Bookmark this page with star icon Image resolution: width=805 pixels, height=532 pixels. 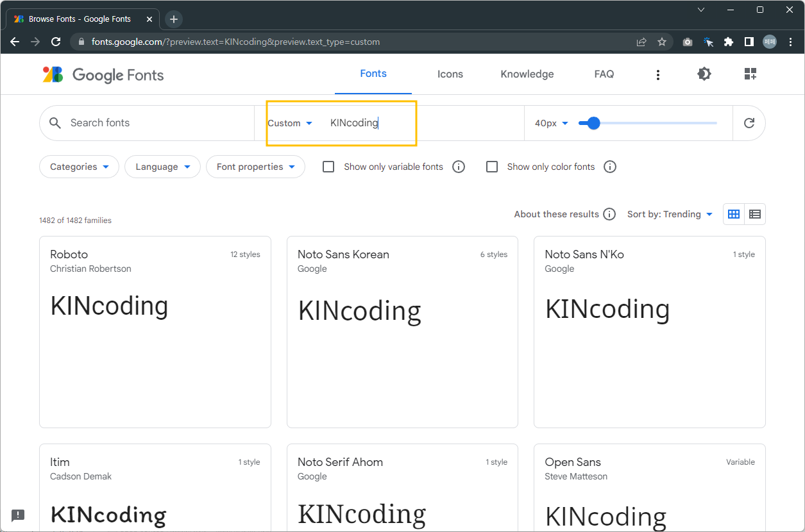pyautogui.click(x=662, y=42)
